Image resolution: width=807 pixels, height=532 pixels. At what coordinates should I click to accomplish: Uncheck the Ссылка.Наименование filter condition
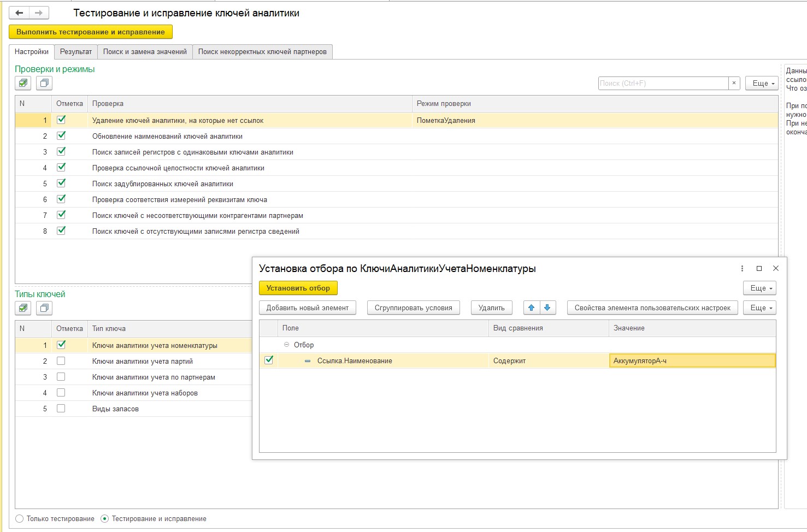tap(269, 360)
